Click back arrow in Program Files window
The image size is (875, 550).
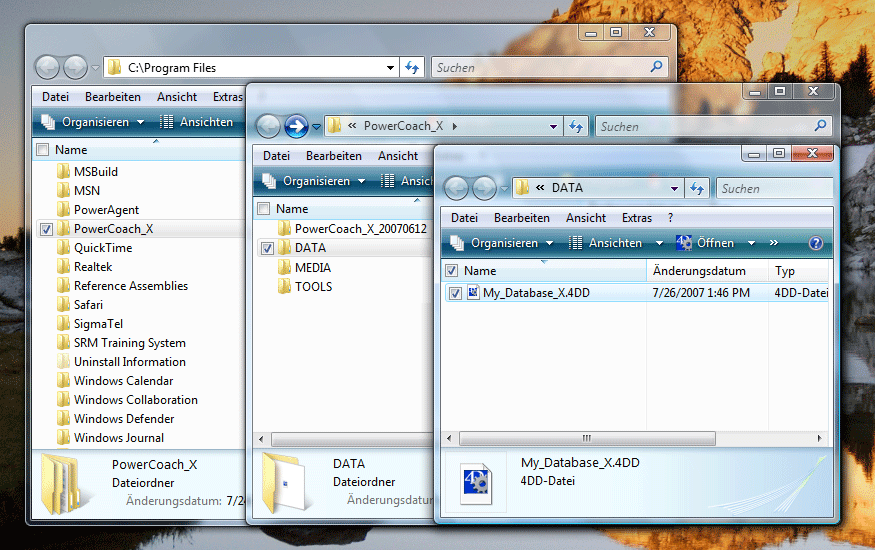click(47, 67)
